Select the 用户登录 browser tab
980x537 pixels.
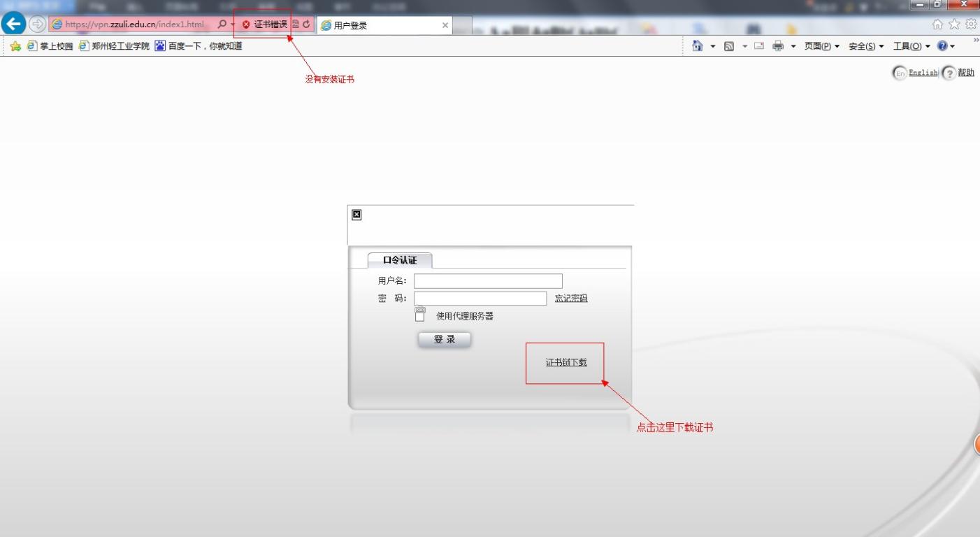tap(384, 25)
